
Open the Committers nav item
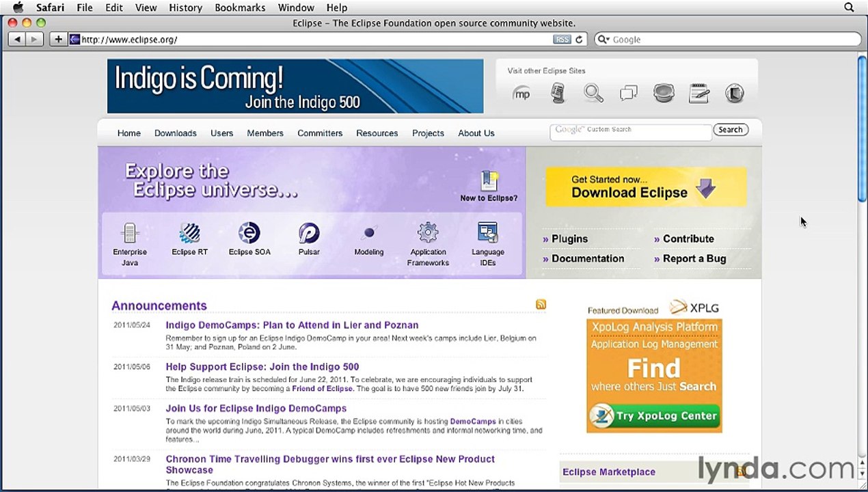pyautogui.click(x=320, y=133)
